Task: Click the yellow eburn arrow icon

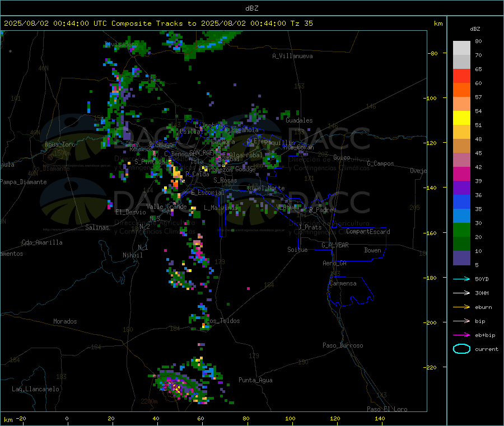Action: (461, 307)
